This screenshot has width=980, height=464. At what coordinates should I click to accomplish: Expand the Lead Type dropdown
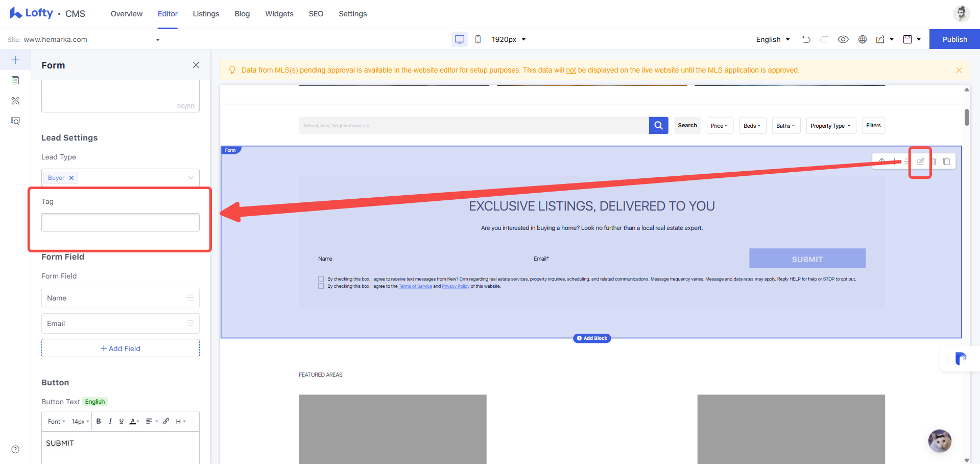[121, 178]
